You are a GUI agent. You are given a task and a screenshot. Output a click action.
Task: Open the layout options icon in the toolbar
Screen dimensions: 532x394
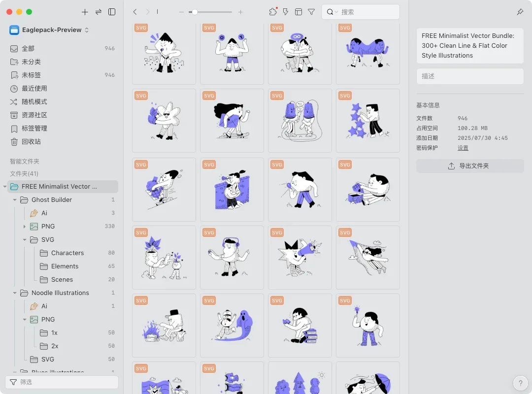(299, 12)
